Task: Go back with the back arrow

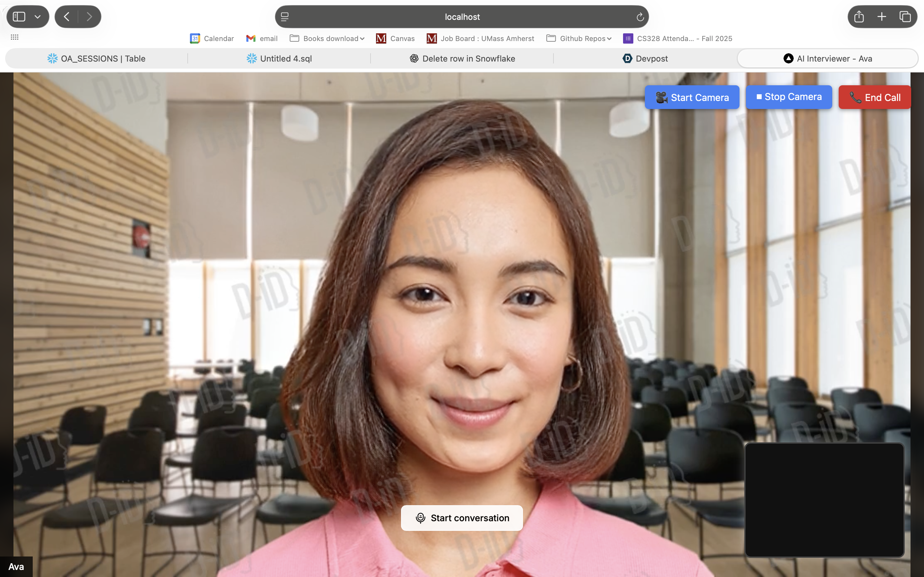Action: click(66, 17)
